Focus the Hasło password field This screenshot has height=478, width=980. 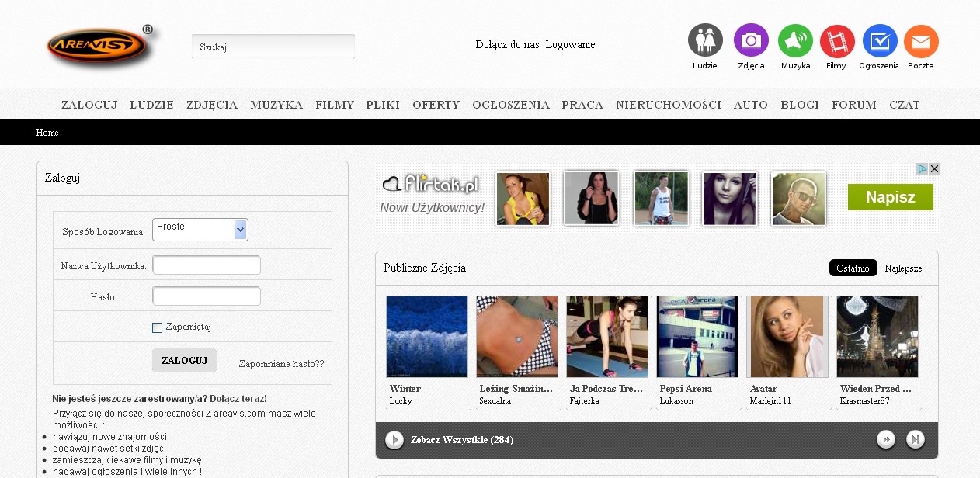coord(207,296)
